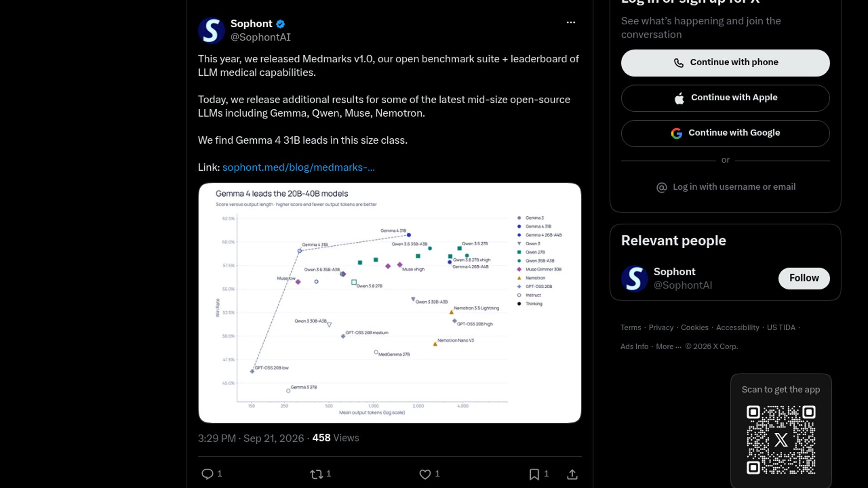Click Sophont's blue verified badge

coord(280,23)
